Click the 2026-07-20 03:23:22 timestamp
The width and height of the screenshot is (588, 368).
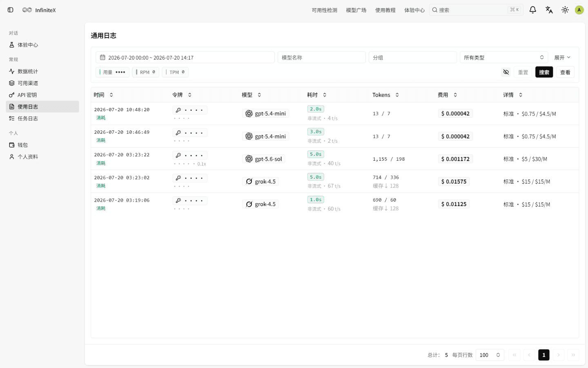[122, 155]
